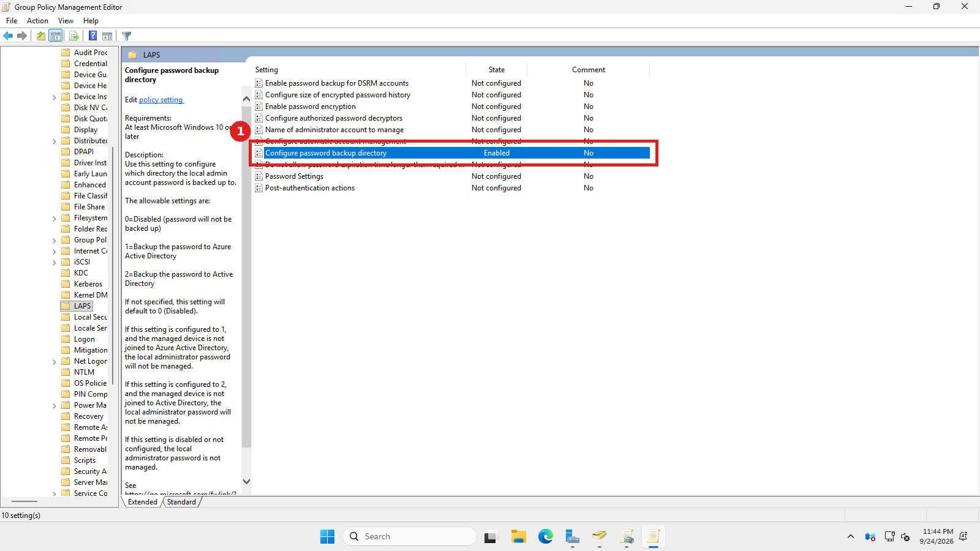Click the folder icon next to Kerberos
Image resolution: width=980 pixels, height=551 pixels.
click(66, 284)
